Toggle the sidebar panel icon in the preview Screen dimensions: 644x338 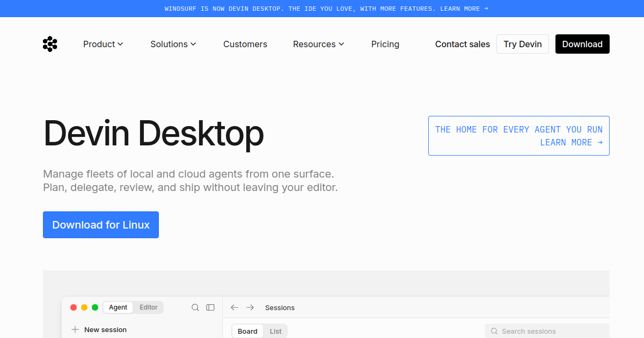tap(210, 307)
